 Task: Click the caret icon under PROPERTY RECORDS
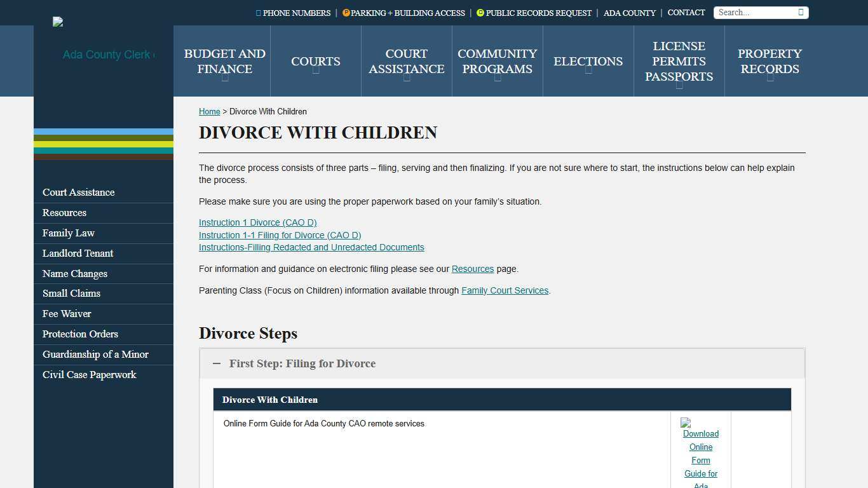tap(770, 80)
